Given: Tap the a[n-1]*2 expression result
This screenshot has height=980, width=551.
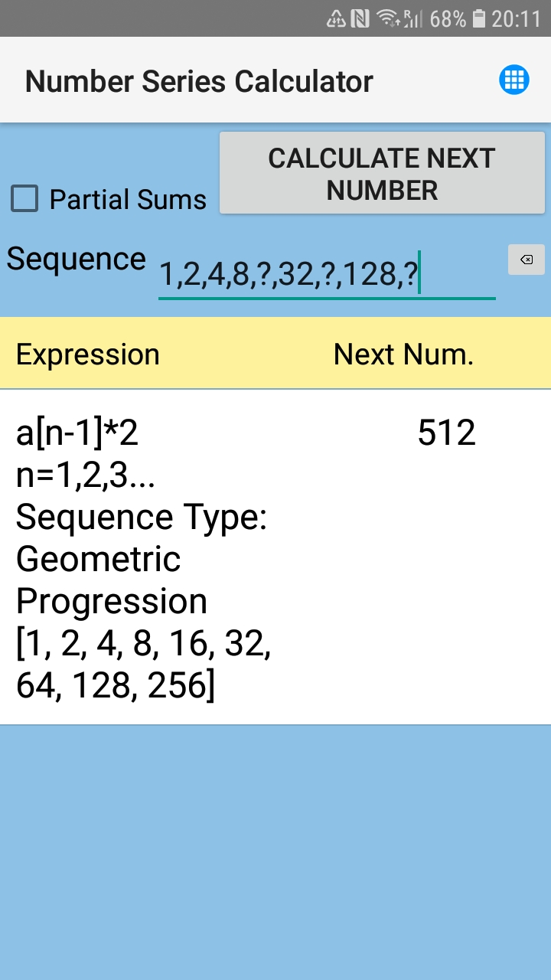Looking at the screenshot, I should 77,433.
